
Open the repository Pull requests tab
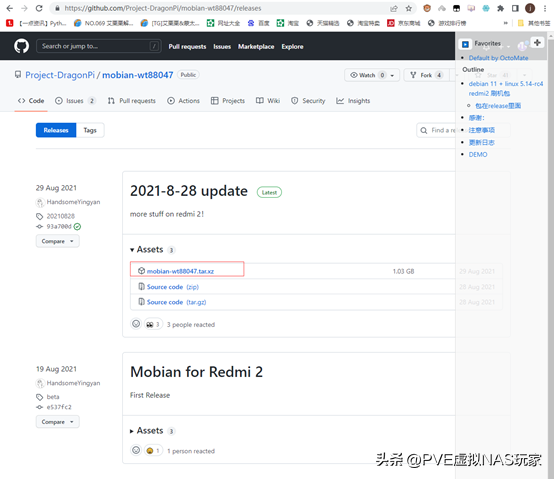click(131, 101)
